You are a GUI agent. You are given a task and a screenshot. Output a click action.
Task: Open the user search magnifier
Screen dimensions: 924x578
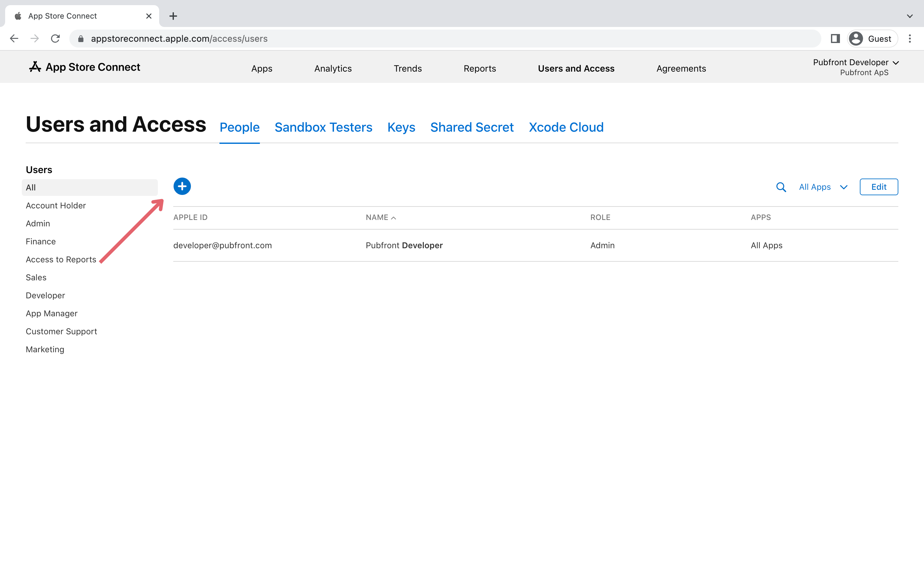pos(781,187)
